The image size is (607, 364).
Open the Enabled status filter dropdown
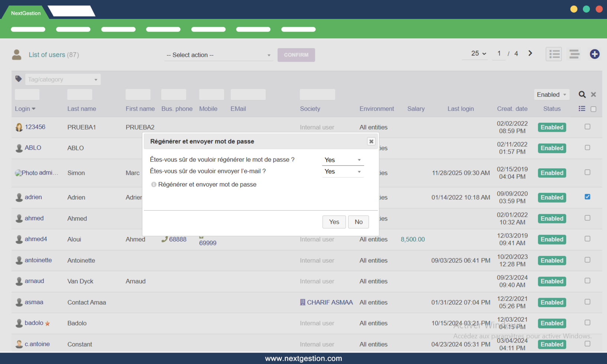551,95
